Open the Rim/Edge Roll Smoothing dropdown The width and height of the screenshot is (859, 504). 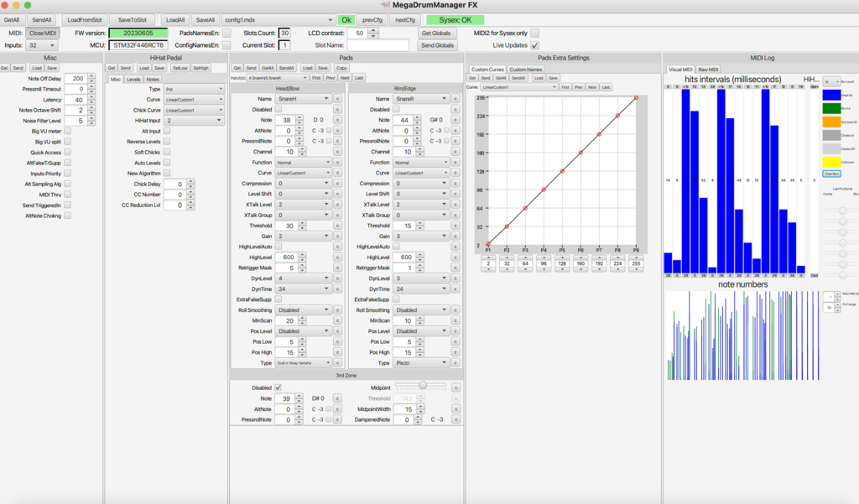point(421,310)
